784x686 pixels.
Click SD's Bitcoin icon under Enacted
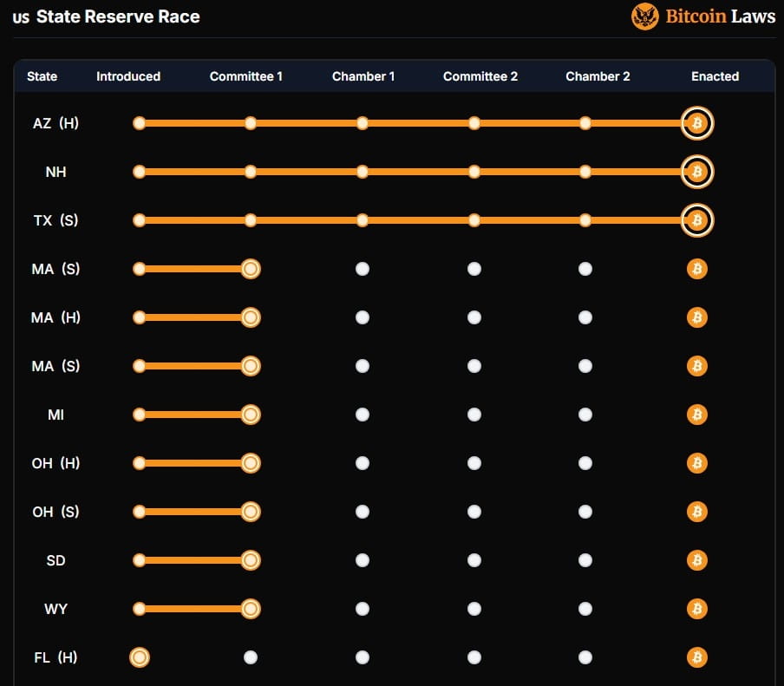(x=696, y=560)
